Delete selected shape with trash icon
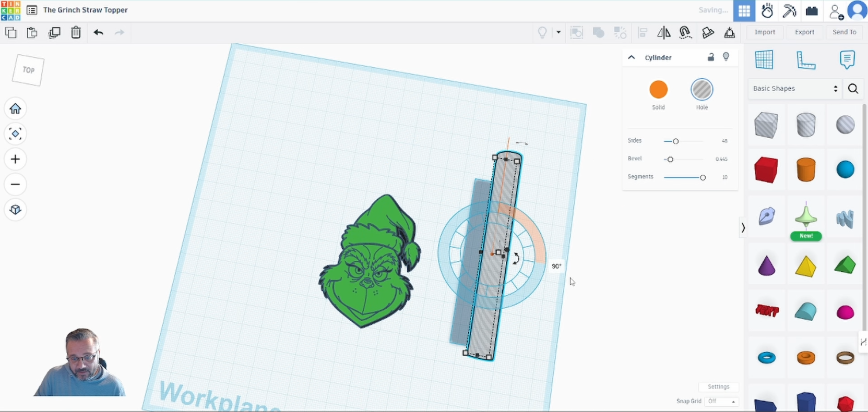This screenshot has width=868, height=412. click(x=76, y=32)
